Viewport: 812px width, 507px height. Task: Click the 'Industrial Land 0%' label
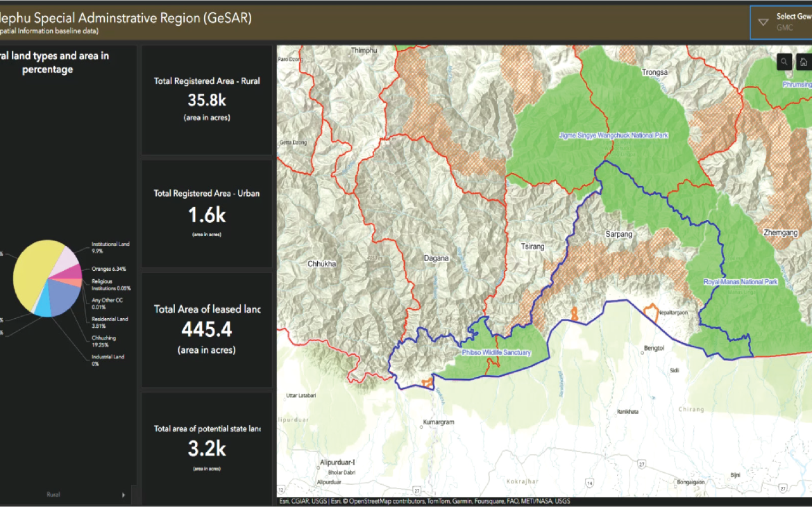click(x=108, y=360)
